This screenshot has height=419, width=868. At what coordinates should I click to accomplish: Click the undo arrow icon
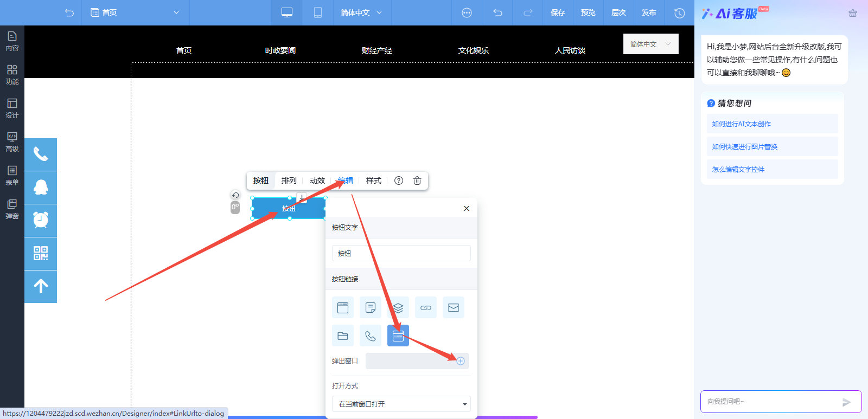point(497,12)
